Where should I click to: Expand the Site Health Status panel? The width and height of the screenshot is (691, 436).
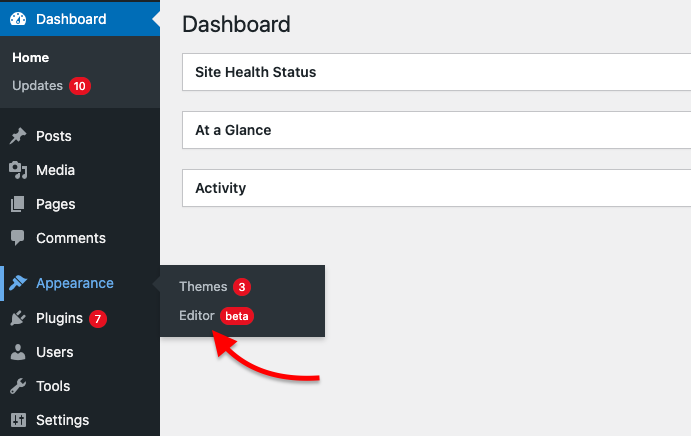click(436, 72)
